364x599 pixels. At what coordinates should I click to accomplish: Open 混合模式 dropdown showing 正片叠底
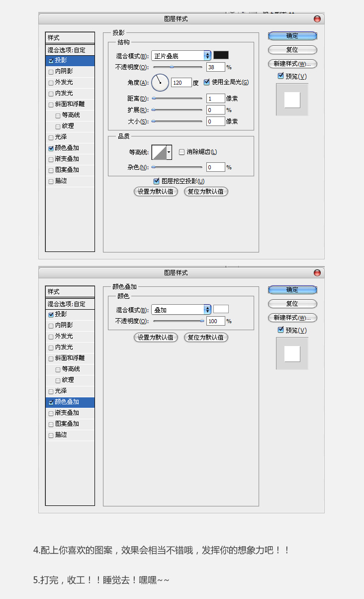click(x=181, y=56)
